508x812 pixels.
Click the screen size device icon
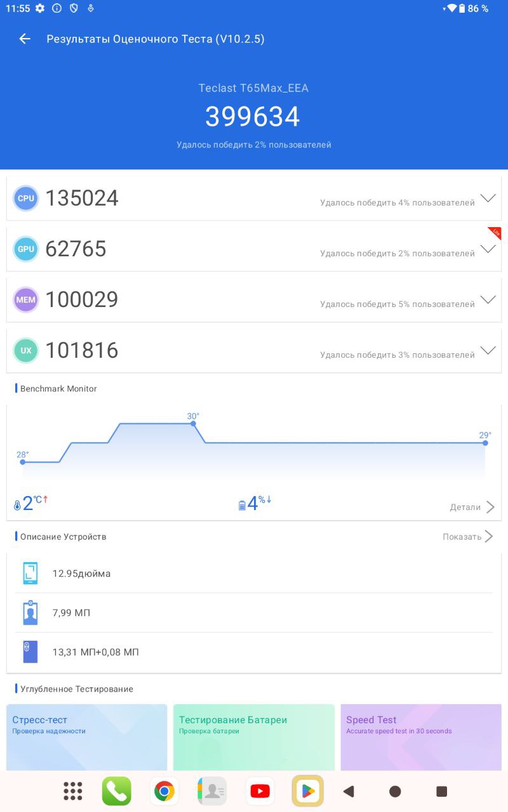click(x=30, y=573)
